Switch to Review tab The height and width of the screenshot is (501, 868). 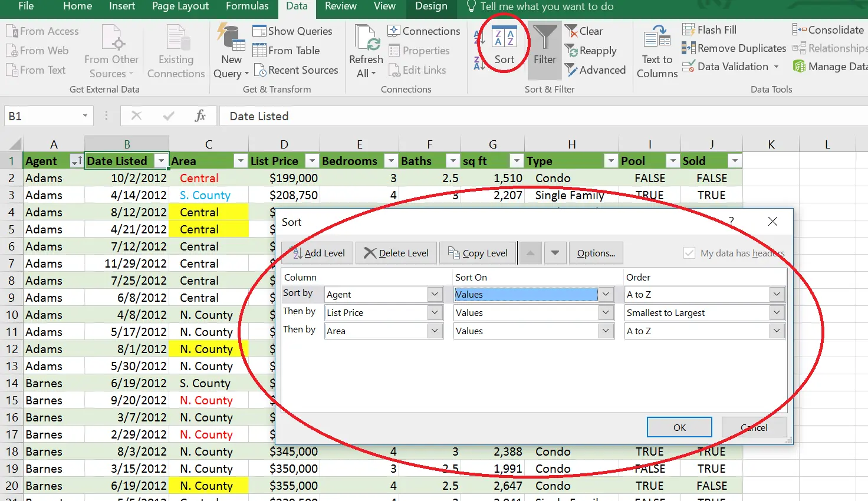pos(341,6)
